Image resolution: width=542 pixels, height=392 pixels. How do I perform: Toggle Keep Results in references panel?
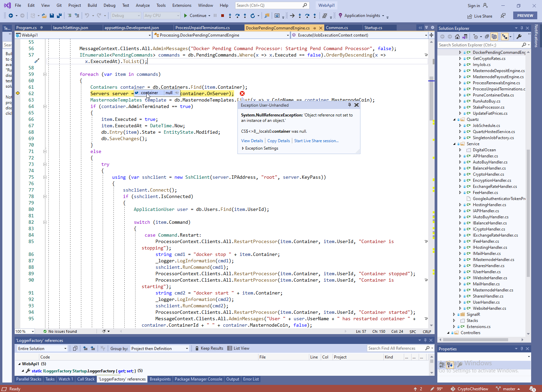tap(209, 348)
